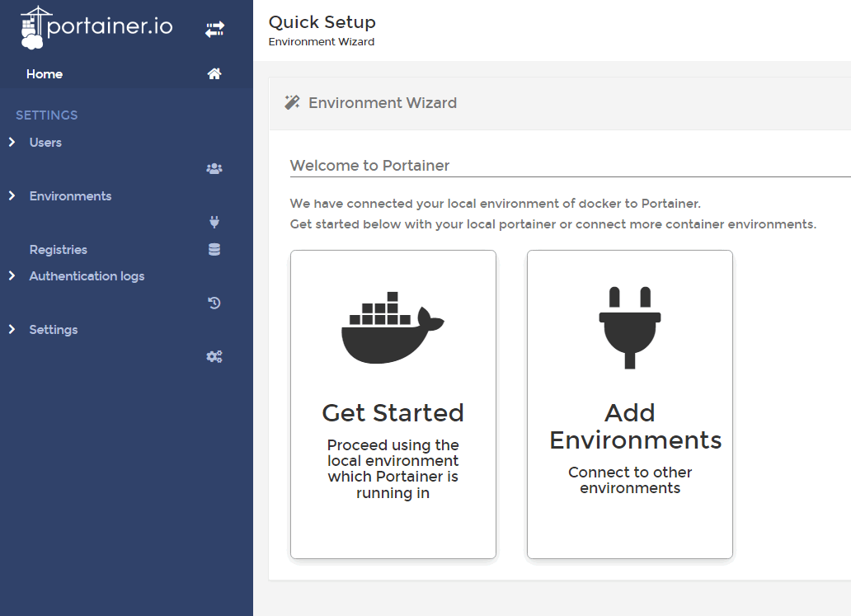Image resolution: width=851 pixels, height=616 pixels.
Task: Click the Home house icon
Action: tap(214, 74)
